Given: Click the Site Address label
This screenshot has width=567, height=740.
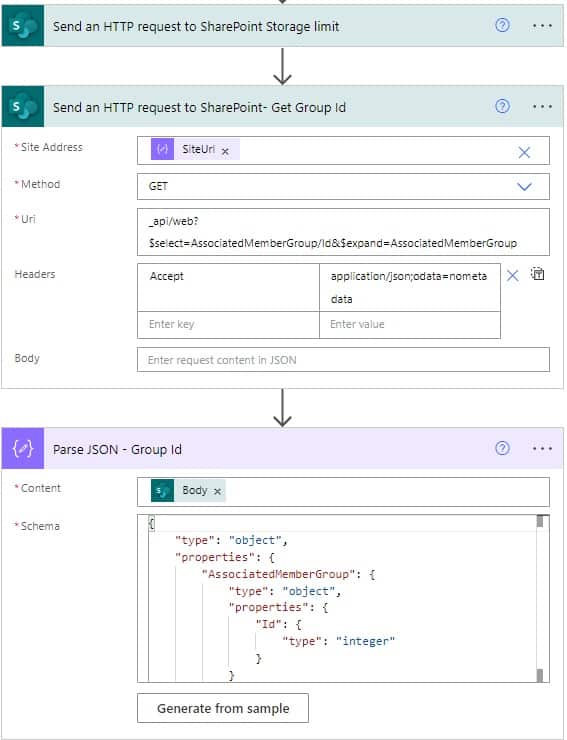Looking at the screenshot, I should [x=49, y=147].
